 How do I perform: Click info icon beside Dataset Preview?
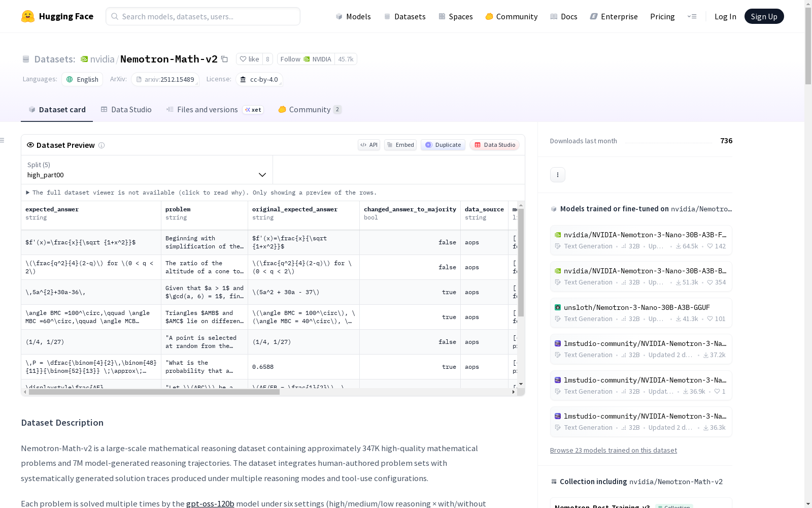101,145
